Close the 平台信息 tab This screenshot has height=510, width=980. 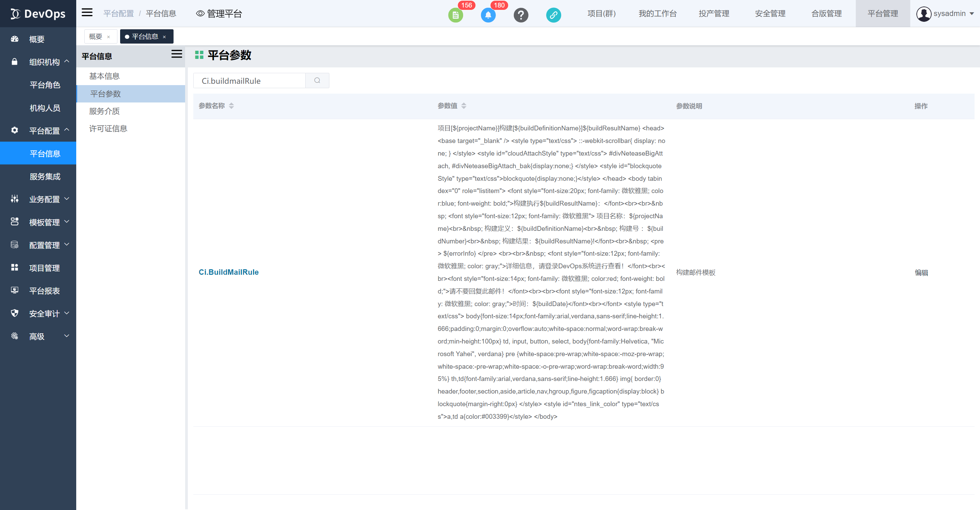point(164,37)
